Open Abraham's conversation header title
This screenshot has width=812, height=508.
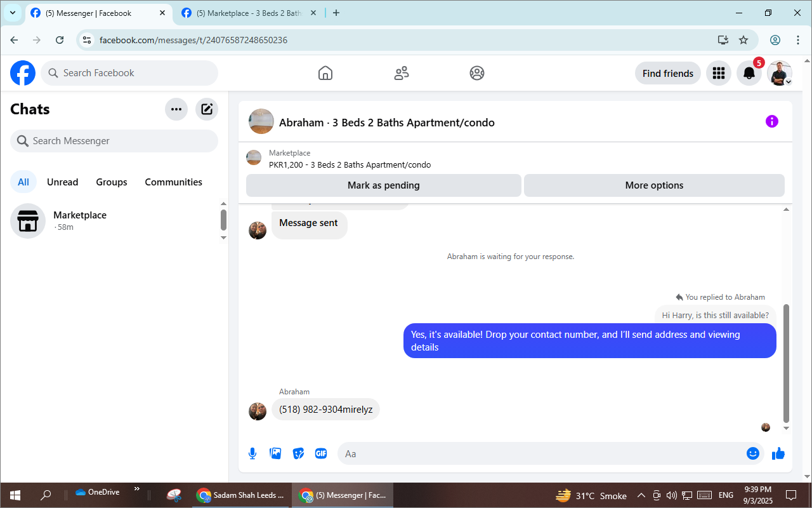(387, 123)
